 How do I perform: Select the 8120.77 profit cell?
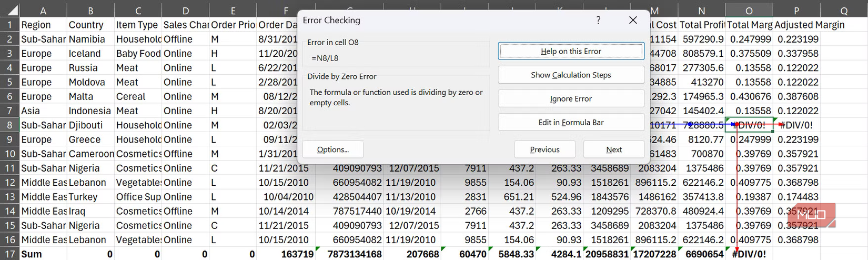[701, 139]
